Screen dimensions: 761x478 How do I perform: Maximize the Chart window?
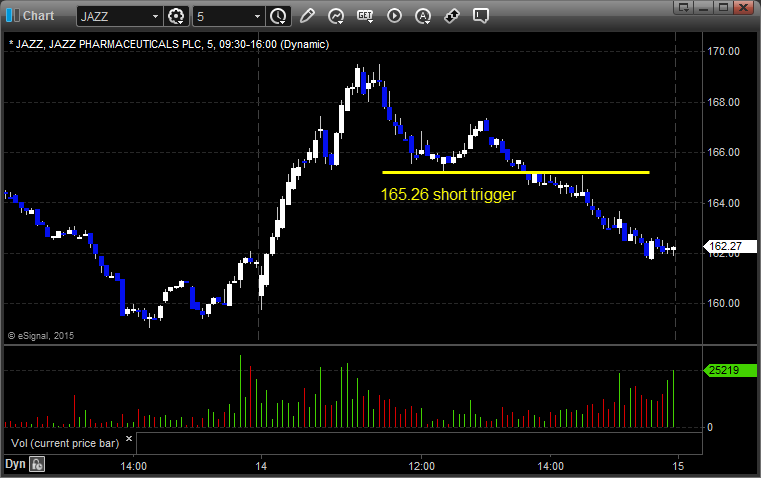[x=723, y=7]
